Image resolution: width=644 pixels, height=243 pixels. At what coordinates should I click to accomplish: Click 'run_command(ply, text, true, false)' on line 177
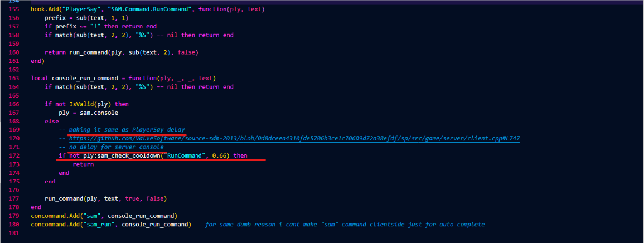tap(105, 198)
